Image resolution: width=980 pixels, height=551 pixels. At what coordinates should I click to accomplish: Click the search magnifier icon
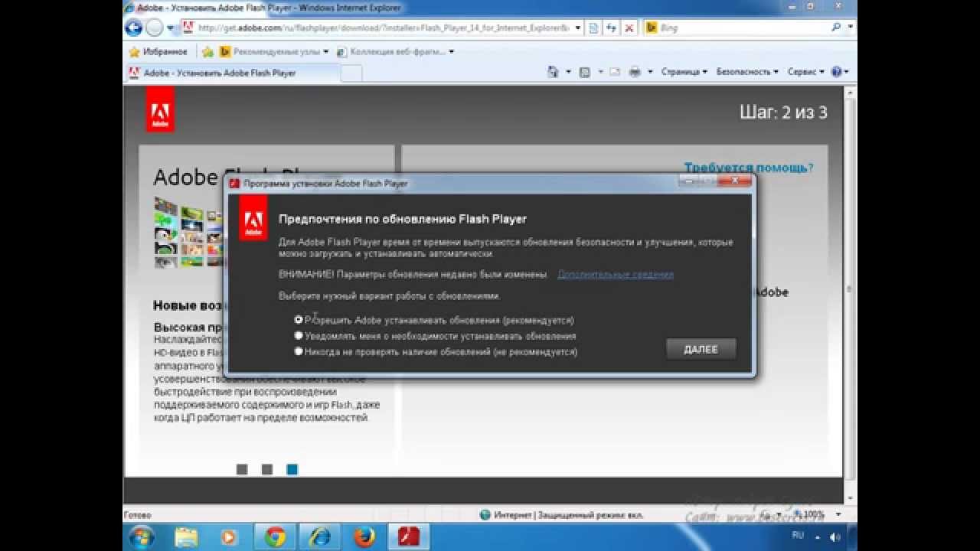click(836, 28)
